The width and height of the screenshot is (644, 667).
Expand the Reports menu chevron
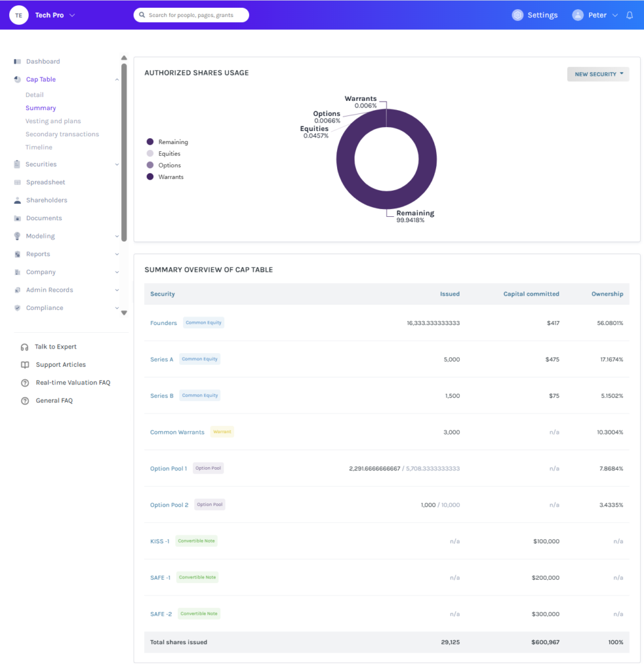[117, 255]
